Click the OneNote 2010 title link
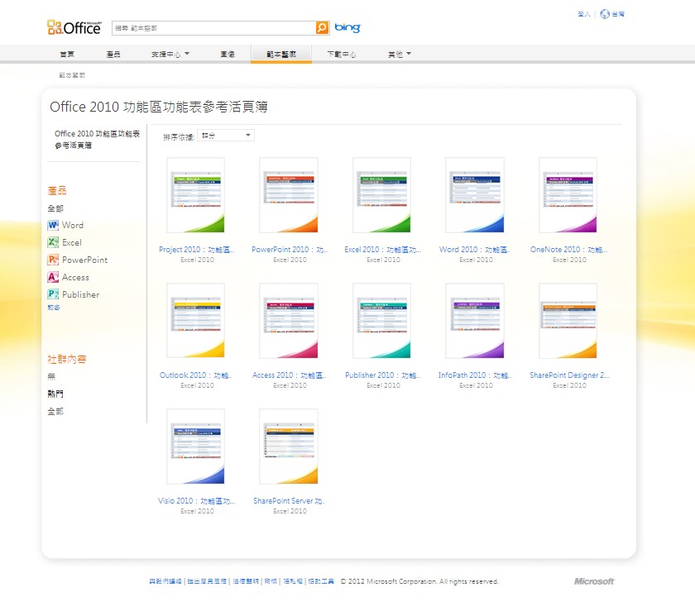This screenshot has width=695, height=616. pyautogui.click(x=568, y=250)
